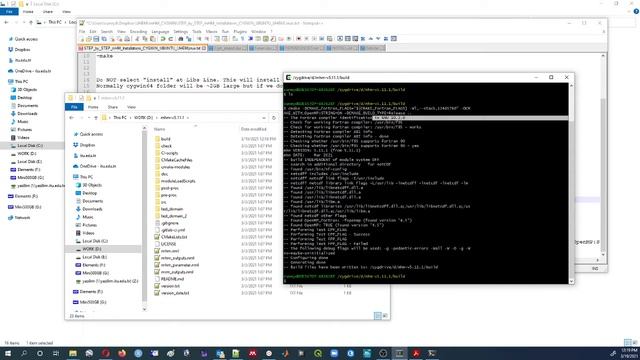Click the Back arrow in the mhm explorer window

[x=71, y=118]
